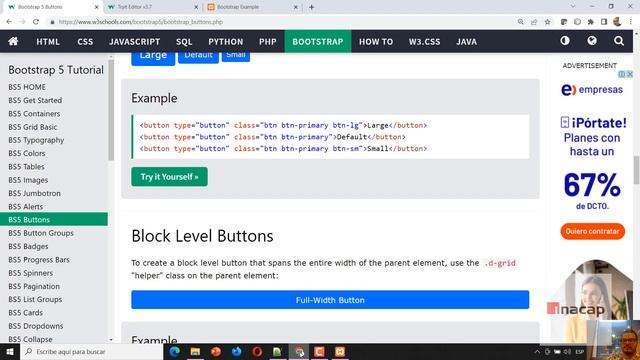Open the zoom indicator in address bar
Viewport: 640px width, 360px height.
pyautogui.click(x=520, y=22)
